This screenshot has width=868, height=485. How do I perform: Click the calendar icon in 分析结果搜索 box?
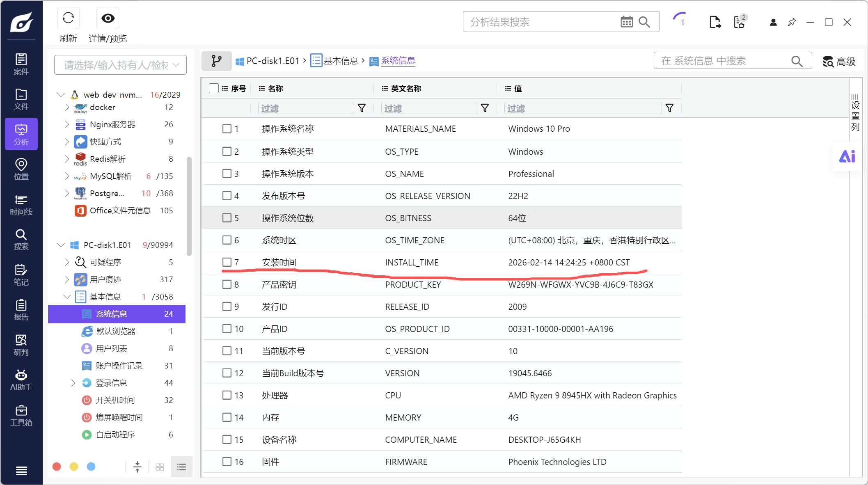pos(627,22)
